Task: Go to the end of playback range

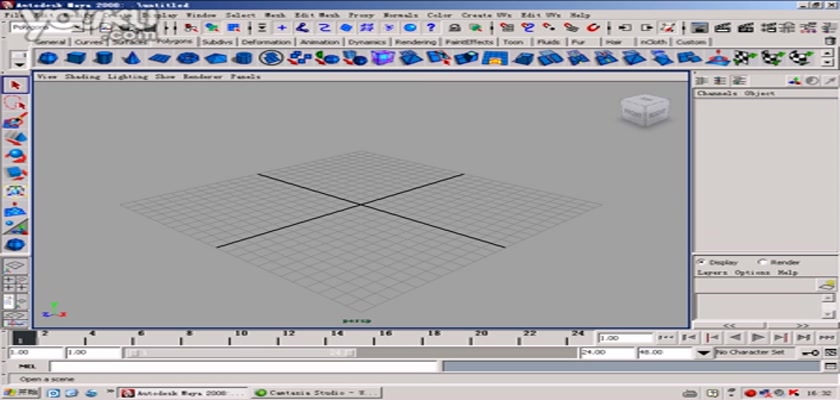Action: (827, 337)
